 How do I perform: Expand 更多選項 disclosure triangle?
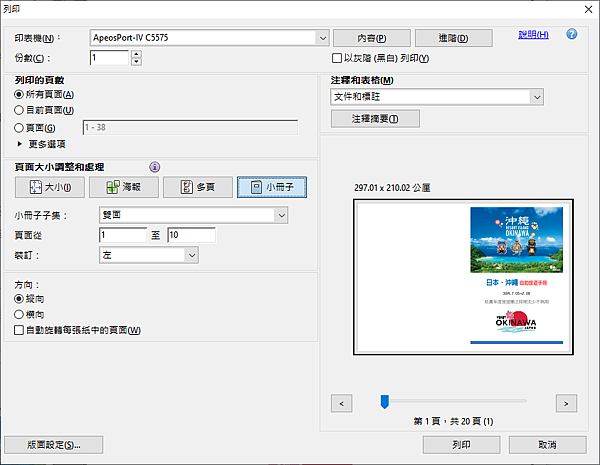tap(20, 144)
